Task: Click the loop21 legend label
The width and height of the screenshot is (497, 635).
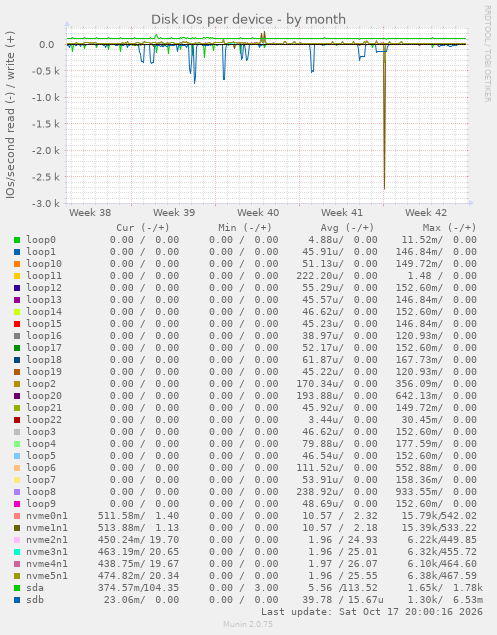Action: pos(44,408)
